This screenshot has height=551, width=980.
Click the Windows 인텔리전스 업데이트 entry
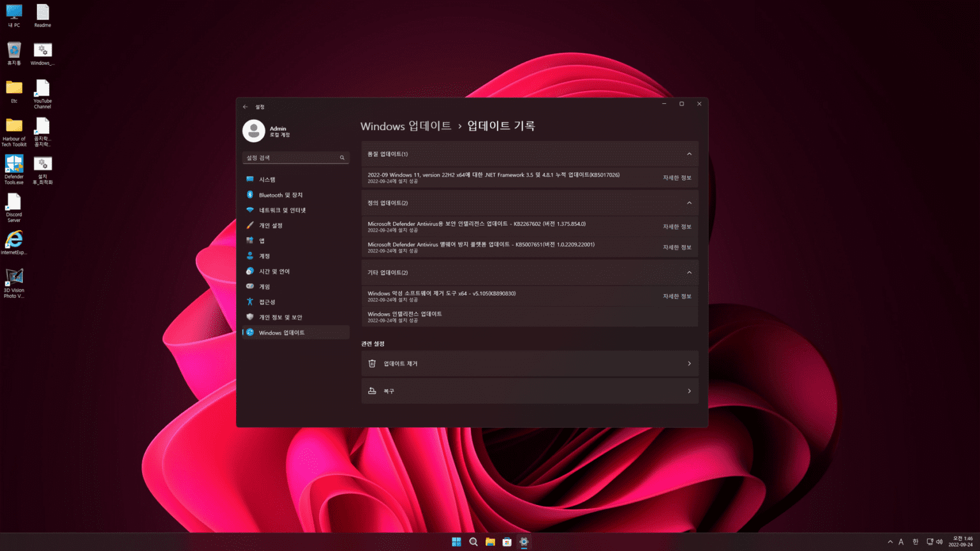pos(530,317)
